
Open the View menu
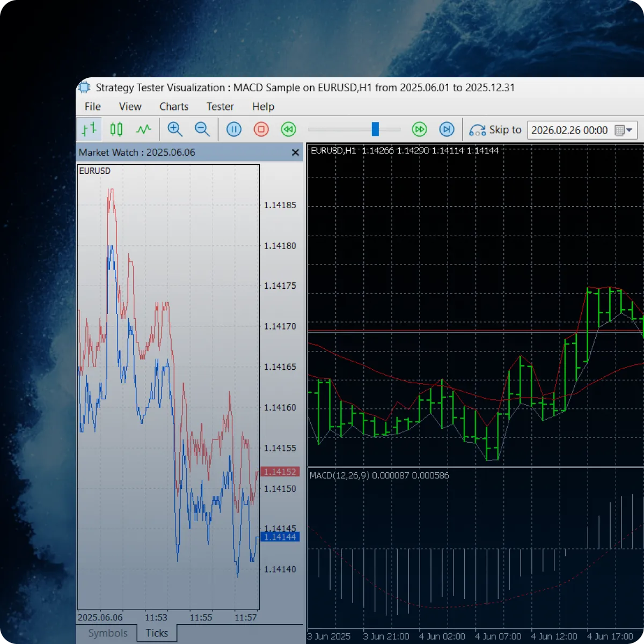pyautogui.click(x=130, y=107)
